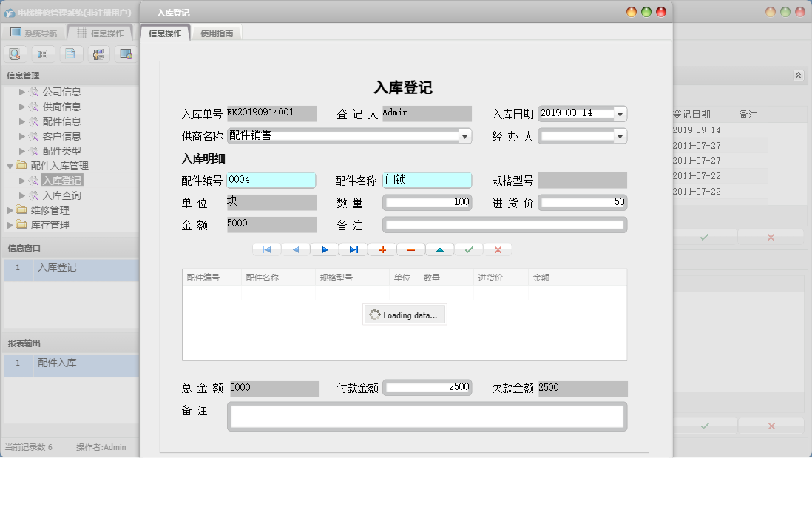Click the previous record arrow icon
This screenshot has width=812, height=507.
click(x=295, y=249)
